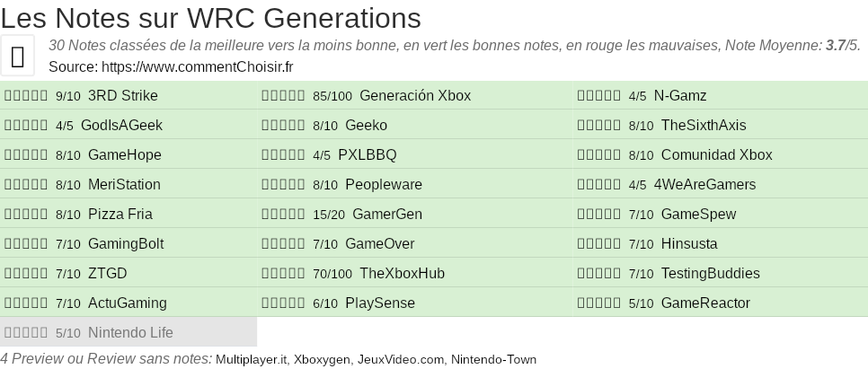Screen dimensions: 868x369
Task: Click the icon box left of the subtitle
Action: 18,56
